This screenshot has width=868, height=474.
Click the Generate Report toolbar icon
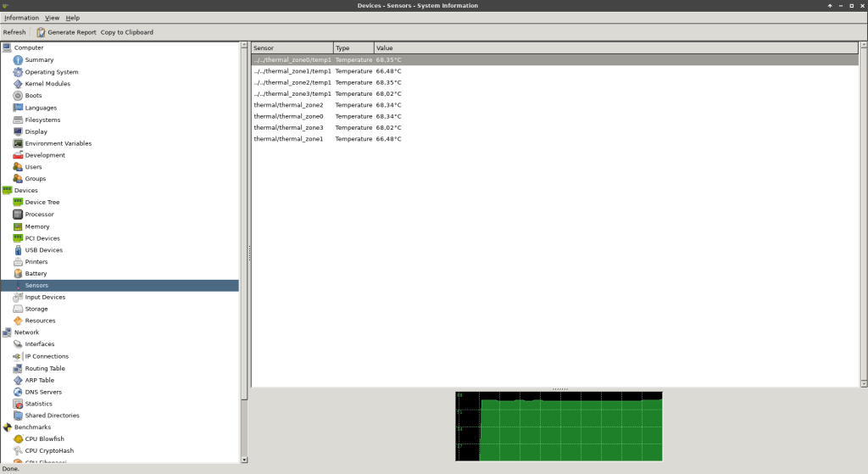click(41, 32)
